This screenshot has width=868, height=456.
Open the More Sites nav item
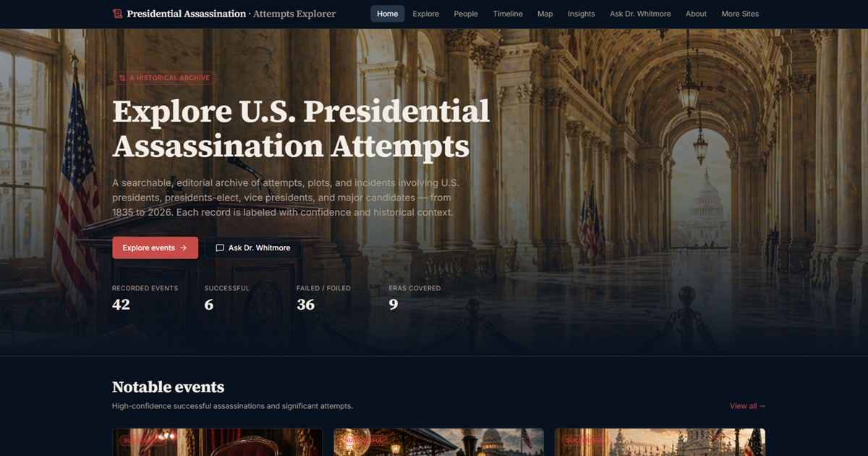tap(740, 14)
